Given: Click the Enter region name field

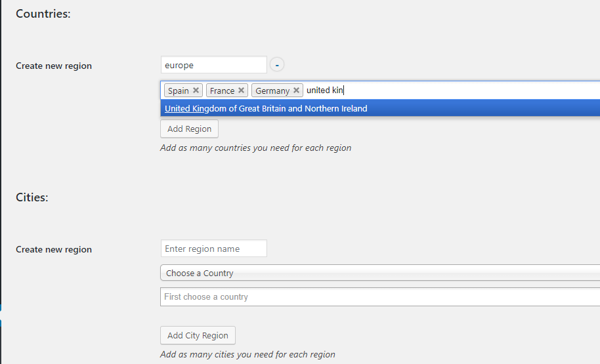Looking at the screenshot, I should (213, 249).
